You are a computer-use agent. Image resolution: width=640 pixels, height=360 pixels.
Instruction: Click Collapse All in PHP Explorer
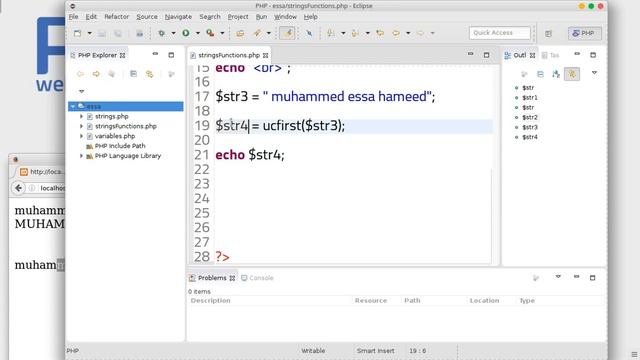click(133, 74)
